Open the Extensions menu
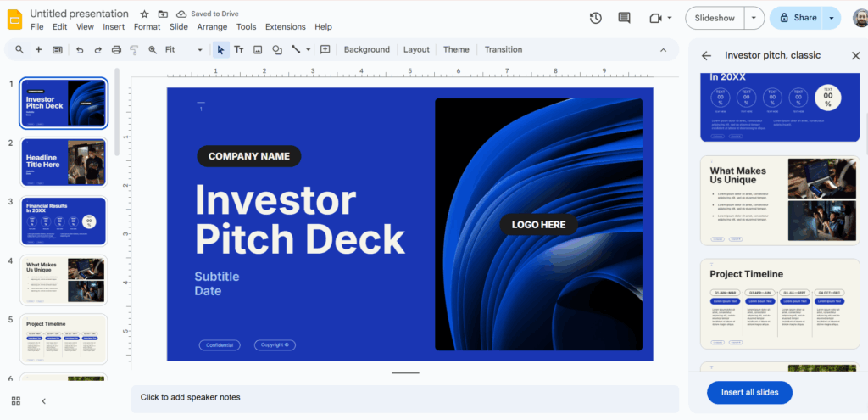The height and width of the screenshot is (420, 868). click(285, 27)
